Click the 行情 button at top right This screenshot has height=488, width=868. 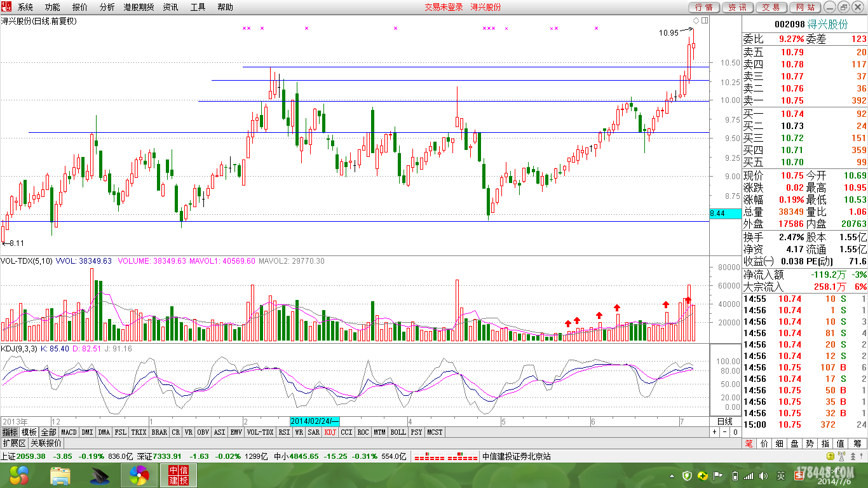click(704, 7)
